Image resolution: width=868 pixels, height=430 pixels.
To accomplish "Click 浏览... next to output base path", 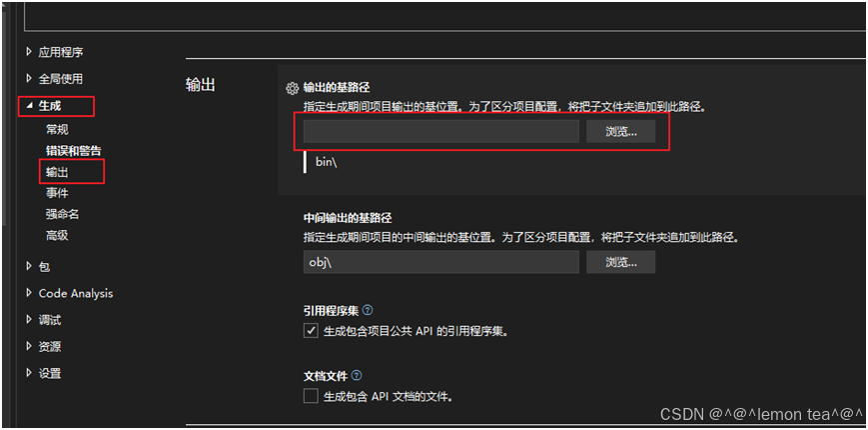I will tap(621, 132).
